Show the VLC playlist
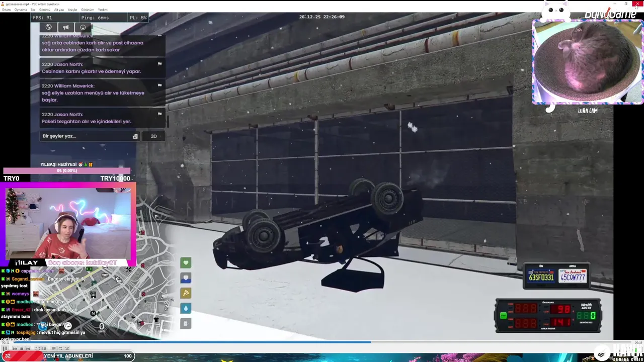644x362 pixels. pos(54,348)
